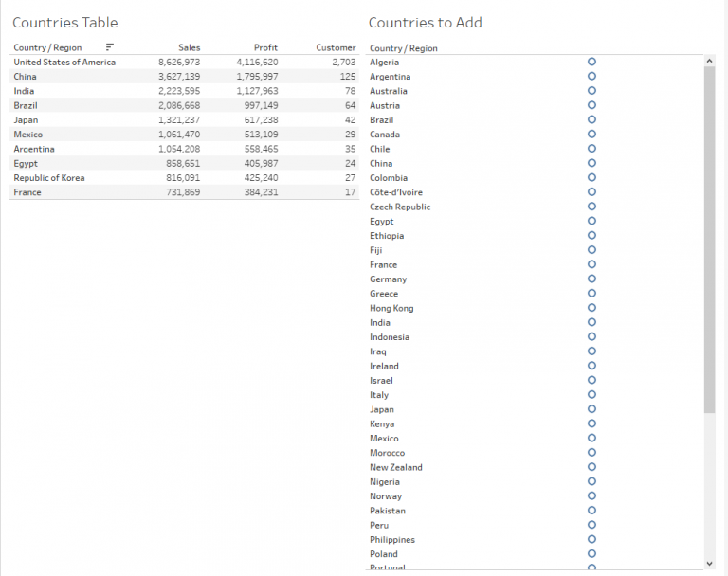Click the Egypt row label in Countries Table
Viewport: 728px width, 576px height.
[x=26, y=163]
